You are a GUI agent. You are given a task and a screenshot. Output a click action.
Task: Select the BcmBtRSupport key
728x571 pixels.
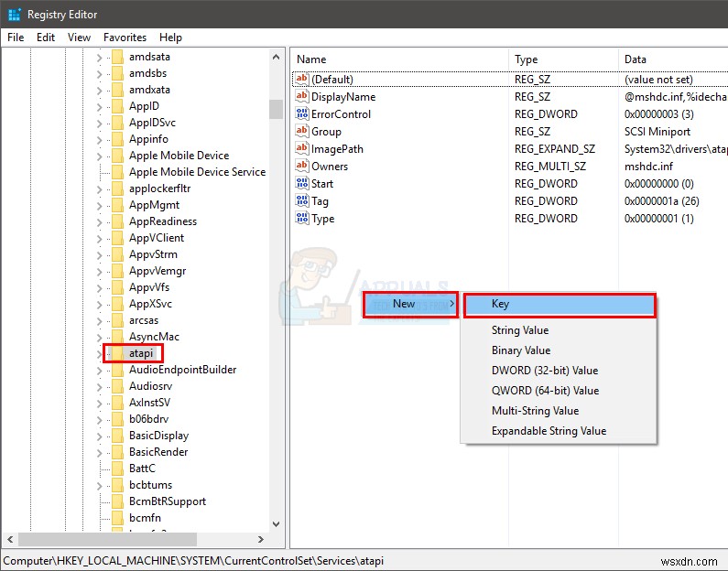[x=168, y=501]
